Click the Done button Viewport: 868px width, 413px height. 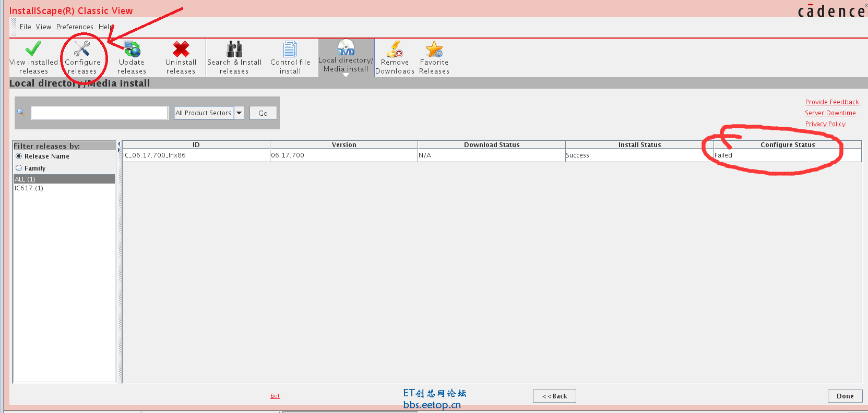(x=845, y=396)
